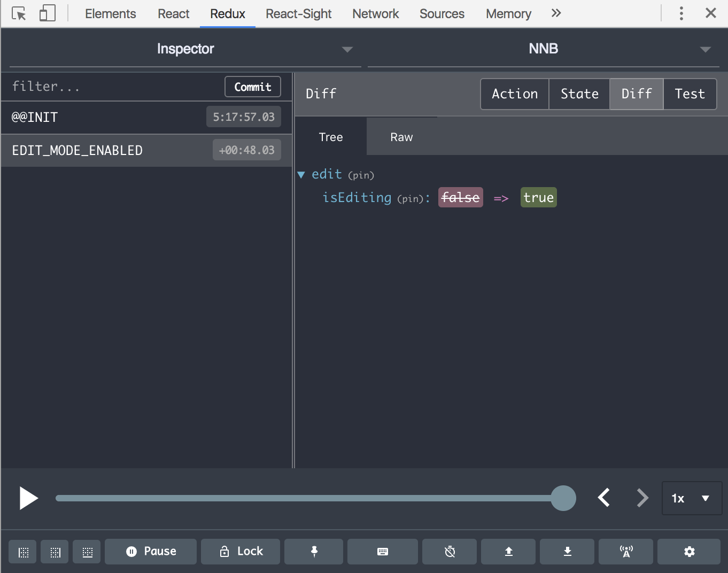Click the import upload icon button
Screen dimensions: 728x573
[x=508, y=552]
